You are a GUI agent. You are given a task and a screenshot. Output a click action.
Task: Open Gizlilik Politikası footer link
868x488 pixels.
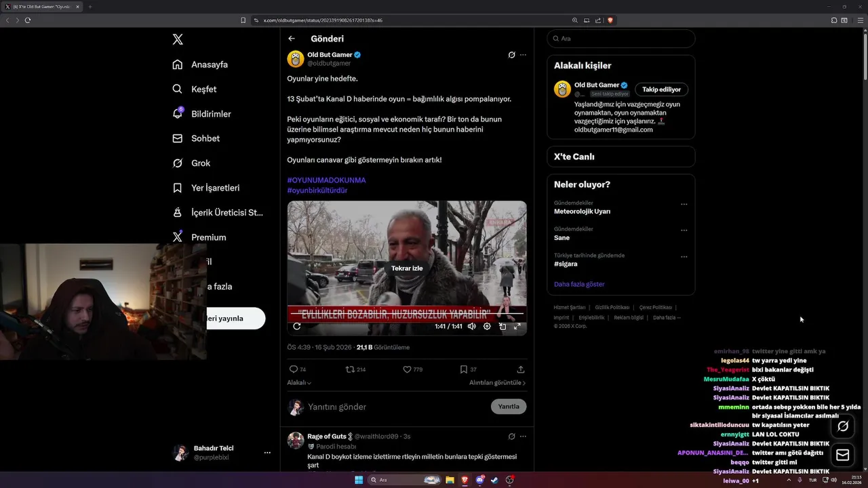612,307
